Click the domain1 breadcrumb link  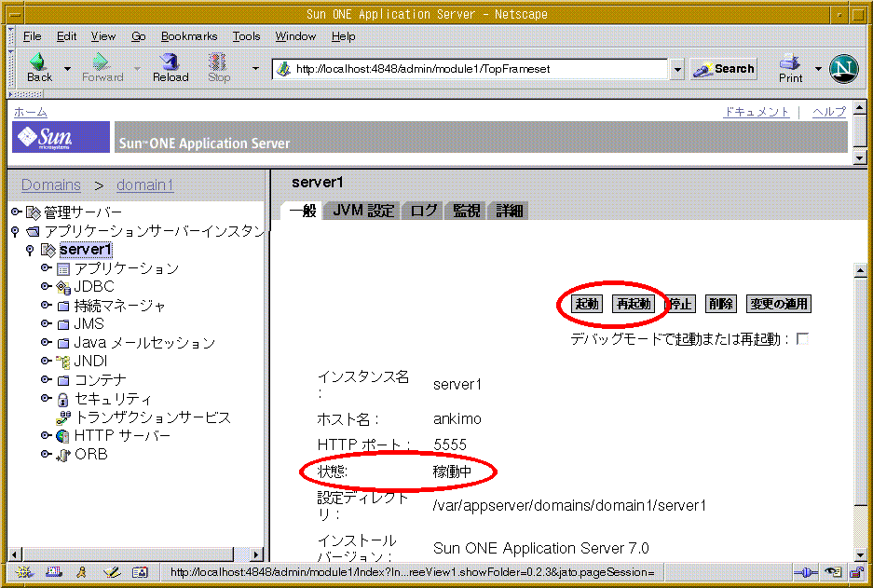144,185
